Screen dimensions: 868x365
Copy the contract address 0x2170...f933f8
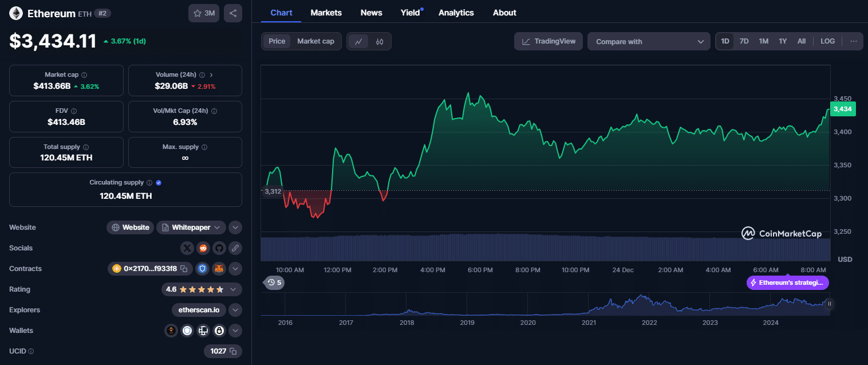(x=184, y=269)
